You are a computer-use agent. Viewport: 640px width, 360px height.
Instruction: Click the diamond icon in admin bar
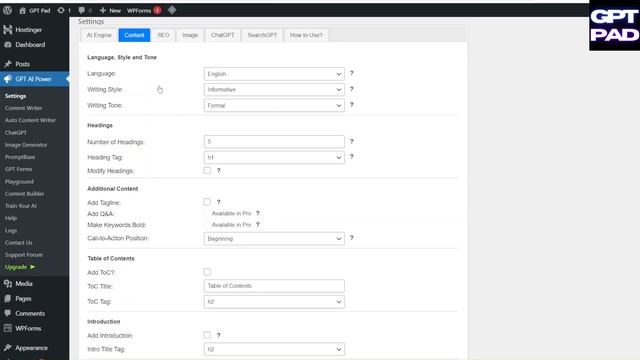click(x=172, y=10)
